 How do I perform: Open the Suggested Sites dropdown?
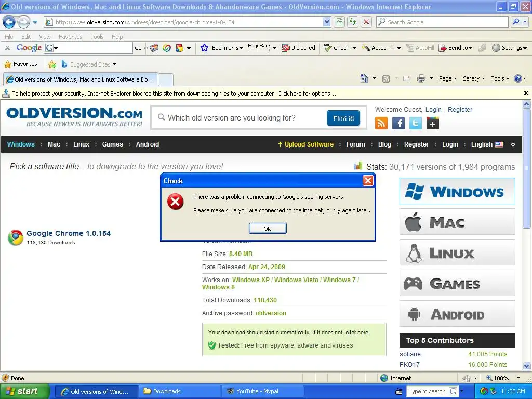pyautogui.click(x=114, y=64)
